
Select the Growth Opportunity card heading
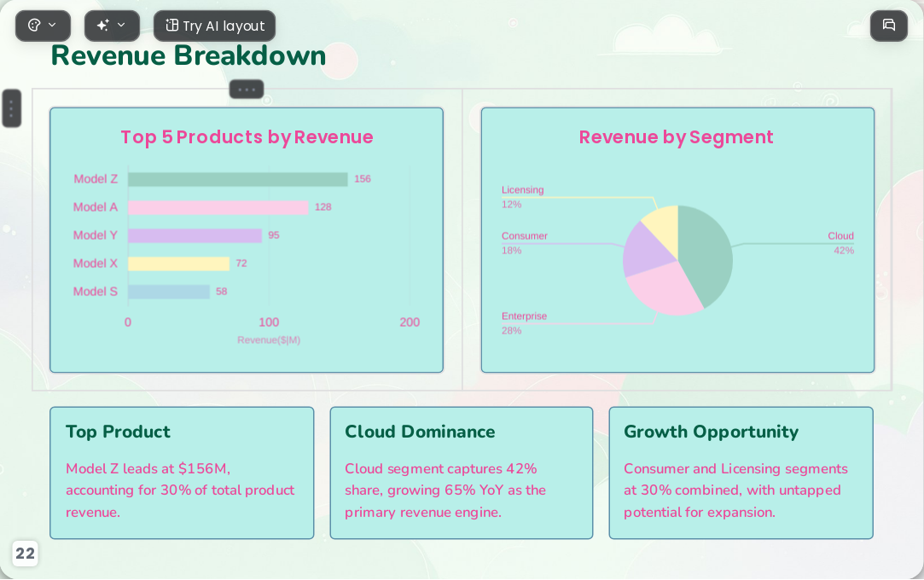point(712,432)
